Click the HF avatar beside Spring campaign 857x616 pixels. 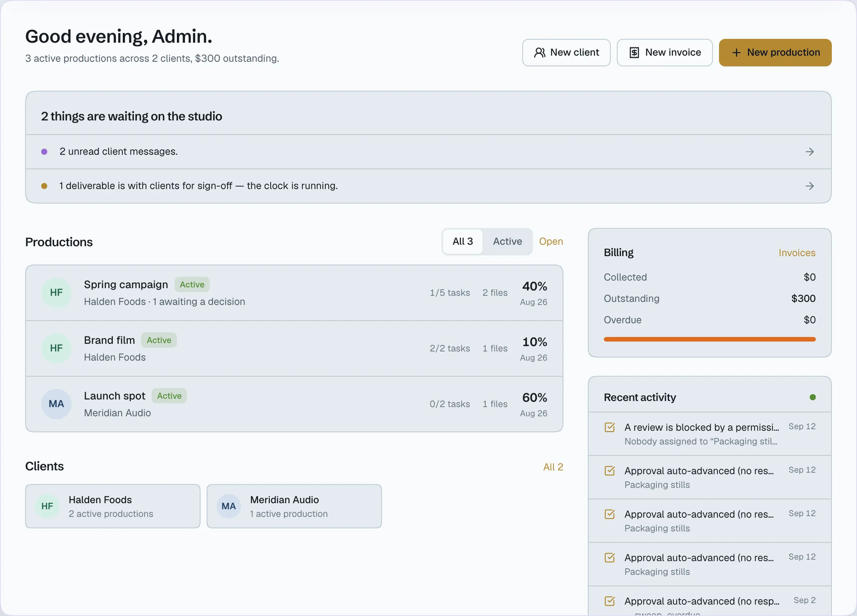pos(56,293)
